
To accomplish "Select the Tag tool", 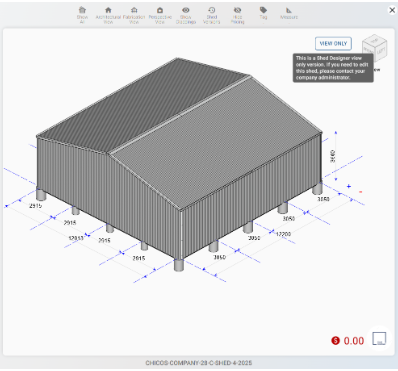I will (x=263, y=13).
